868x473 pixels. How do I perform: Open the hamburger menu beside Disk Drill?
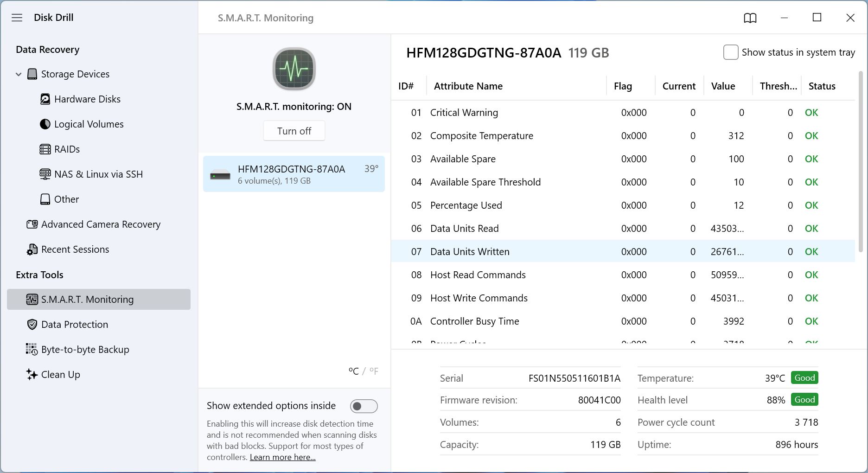17,18
